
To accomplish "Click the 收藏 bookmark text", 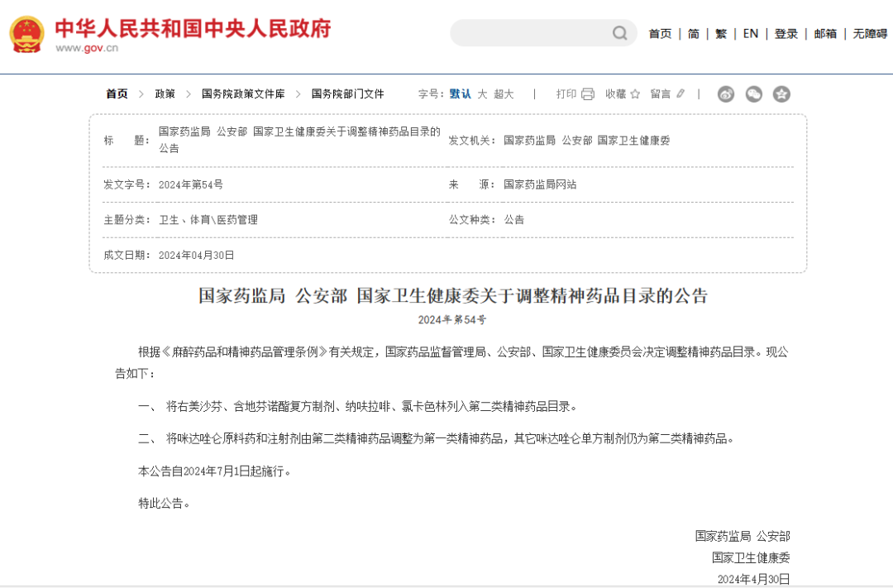I will (x=615, y=94).
